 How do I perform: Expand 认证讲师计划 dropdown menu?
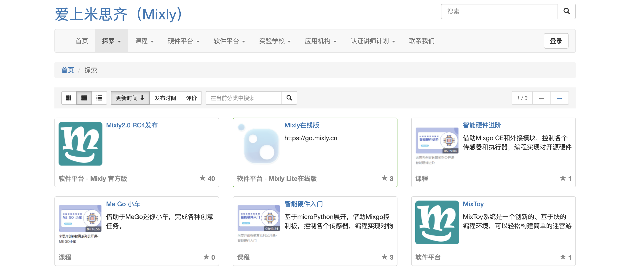[x=373, y=41]
